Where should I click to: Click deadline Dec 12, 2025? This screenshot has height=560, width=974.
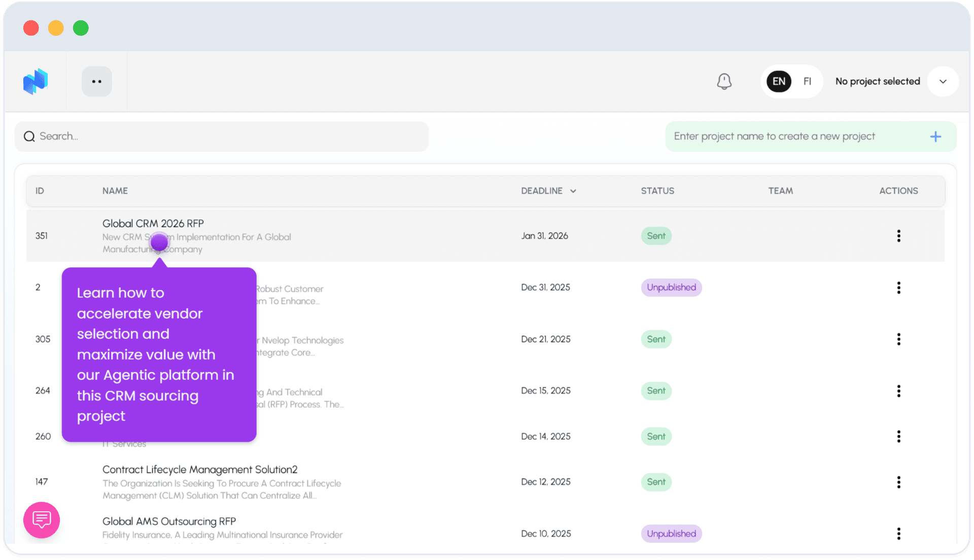545,482
